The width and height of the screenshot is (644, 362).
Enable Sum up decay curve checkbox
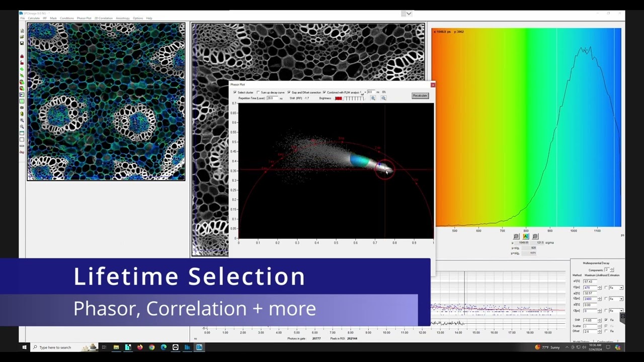[x=258, y=93]
